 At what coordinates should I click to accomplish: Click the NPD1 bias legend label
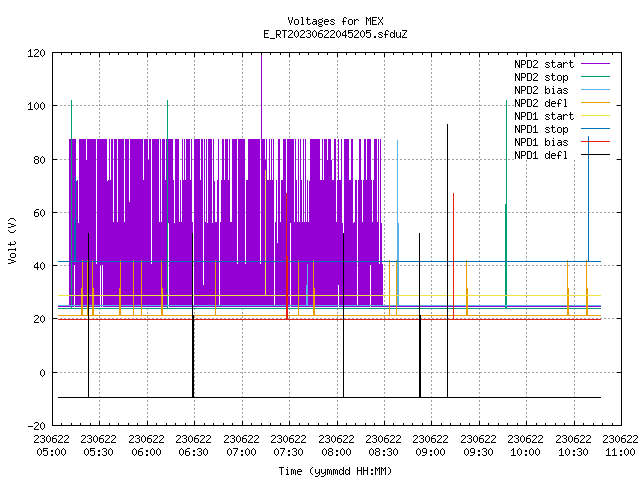click(x=541, y=142)
